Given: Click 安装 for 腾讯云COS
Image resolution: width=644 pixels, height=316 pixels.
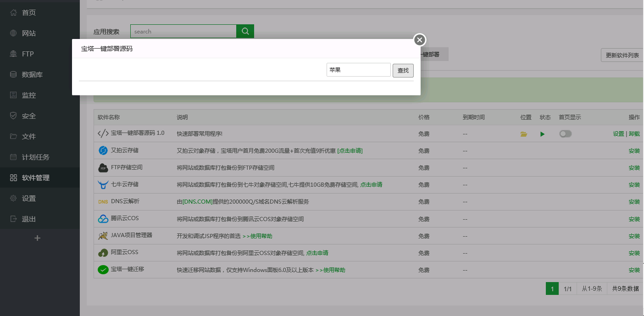Looking at the screenshot, I should (634, 219).
